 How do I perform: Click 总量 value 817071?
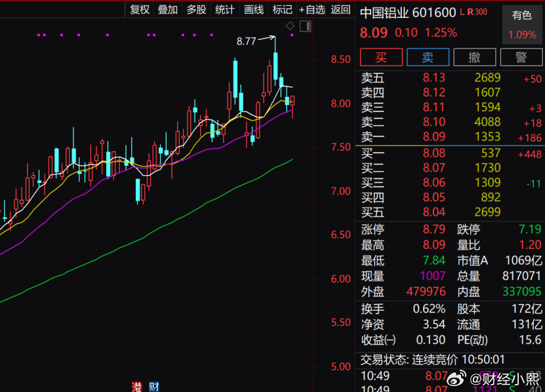pos(521,276)
